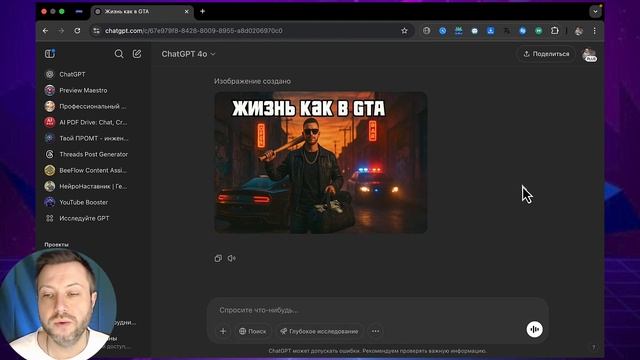Viewport: 640px width, 360px height.
Task: Open Твой ПРОМТ GPT in sidebar
Action: click(x=93, y=138)
